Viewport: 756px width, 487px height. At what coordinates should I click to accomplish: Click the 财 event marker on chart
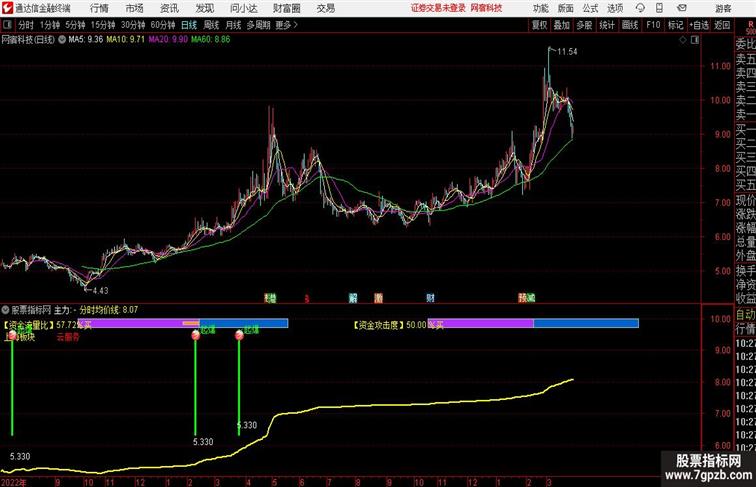[430, 298]
